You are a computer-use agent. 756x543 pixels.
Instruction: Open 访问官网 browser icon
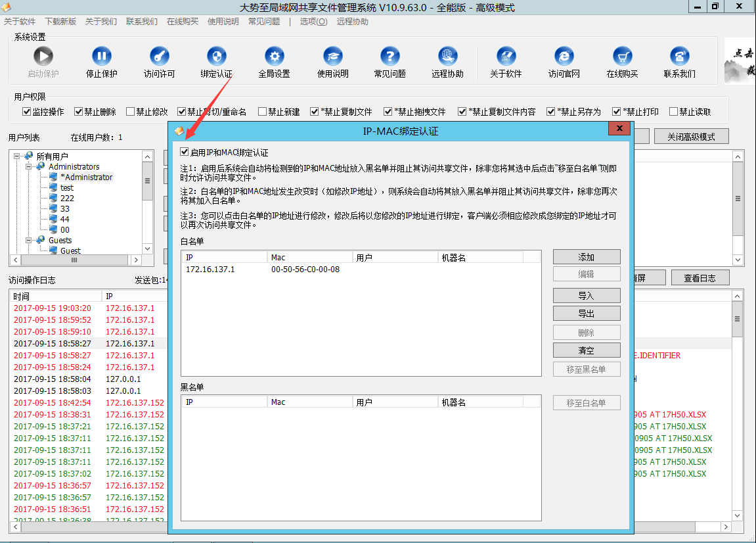point(564,57)
